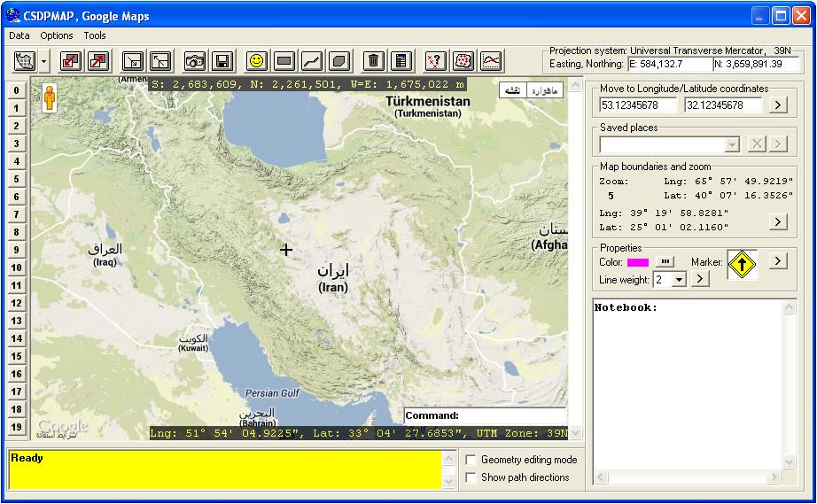Click the map scroll down arrow
Screen dimensions: 817x504
click(x=575, y=432)
